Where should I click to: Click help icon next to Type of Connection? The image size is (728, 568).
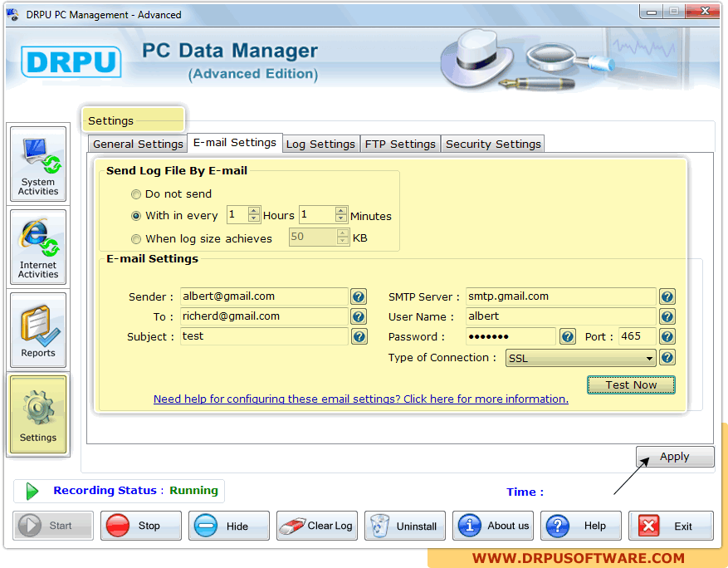point(667,358)
